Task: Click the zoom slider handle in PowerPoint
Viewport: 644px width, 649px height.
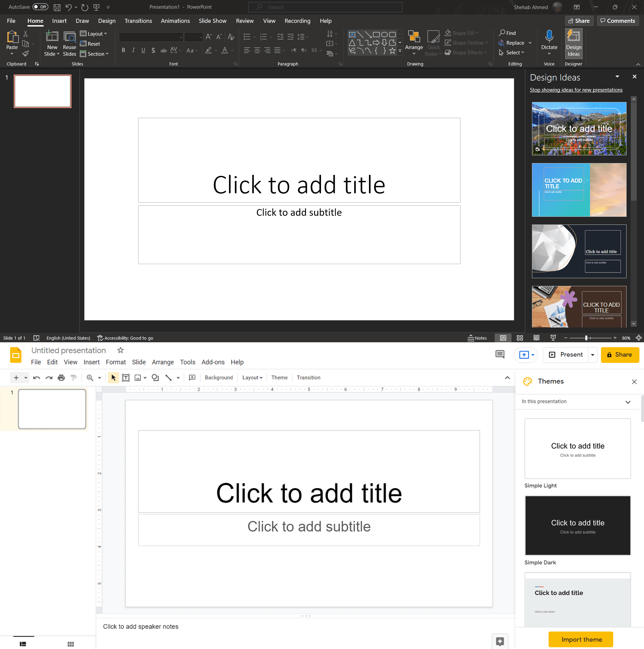Action: [586, 338]
